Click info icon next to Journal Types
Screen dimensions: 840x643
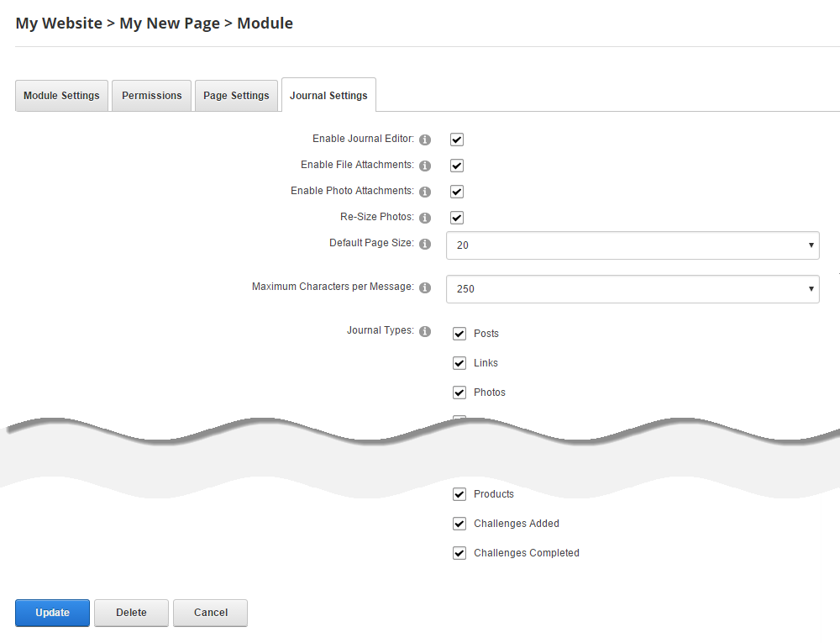click(x=425, y=331)
